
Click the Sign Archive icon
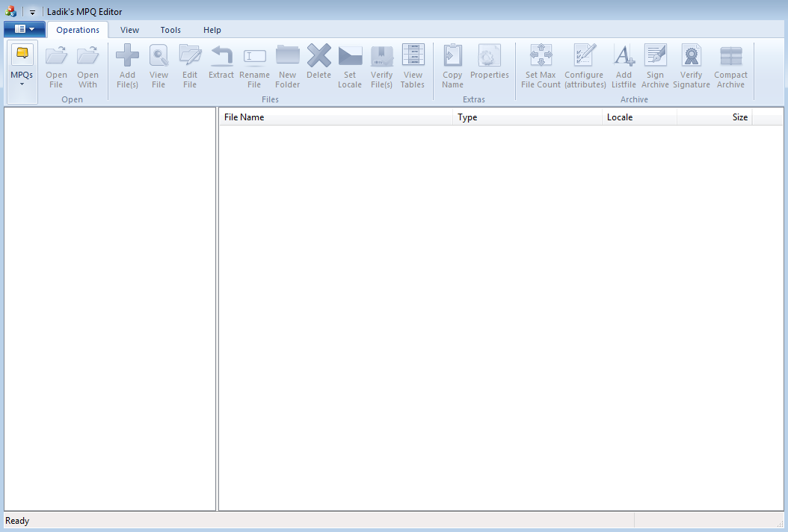click(655, 55)
